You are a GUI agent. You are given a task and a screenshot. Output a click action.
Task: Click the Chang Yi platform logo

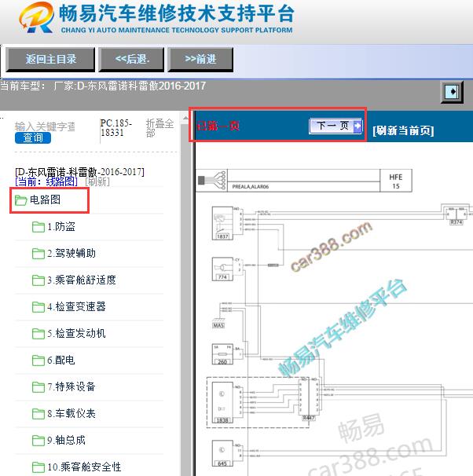pyautogui.click(x=36, y=17)
